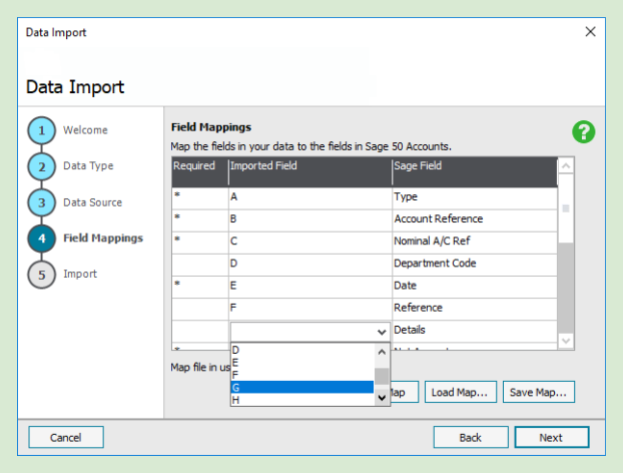Viewport: 623px width, 473px height.
Task: Click the green help question mark icon
Action: [584, 133]
